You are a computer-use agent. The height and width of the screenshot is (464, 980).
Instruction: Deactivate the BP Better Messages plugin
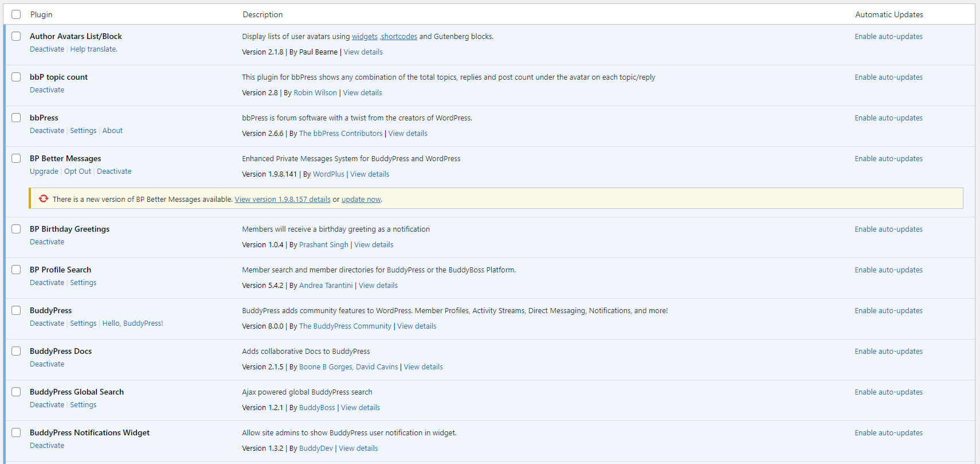[114, 171]
